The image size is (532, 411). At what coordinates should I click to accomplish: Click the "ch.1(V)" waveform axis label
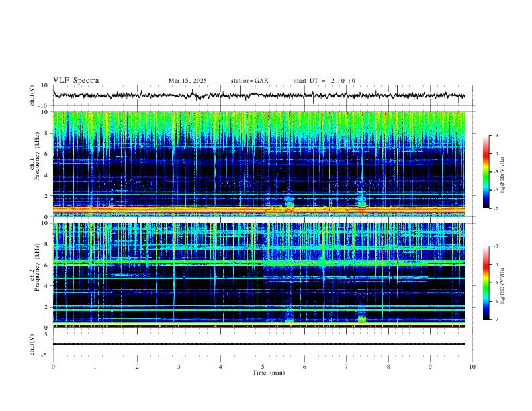[32, 95]
